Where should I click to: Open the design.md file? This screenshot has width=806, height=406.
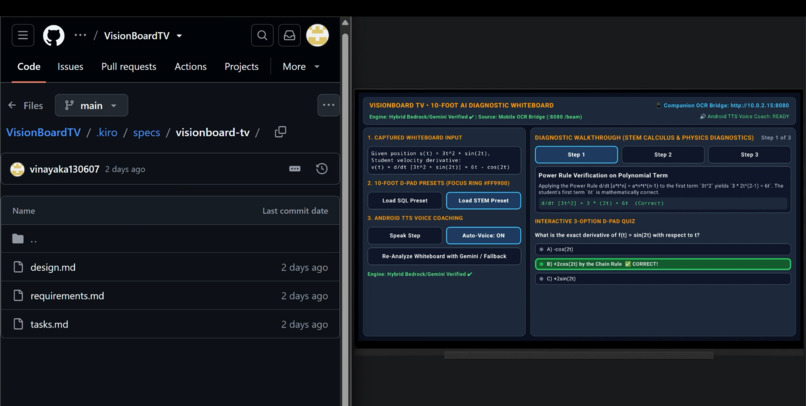point(53,267)
